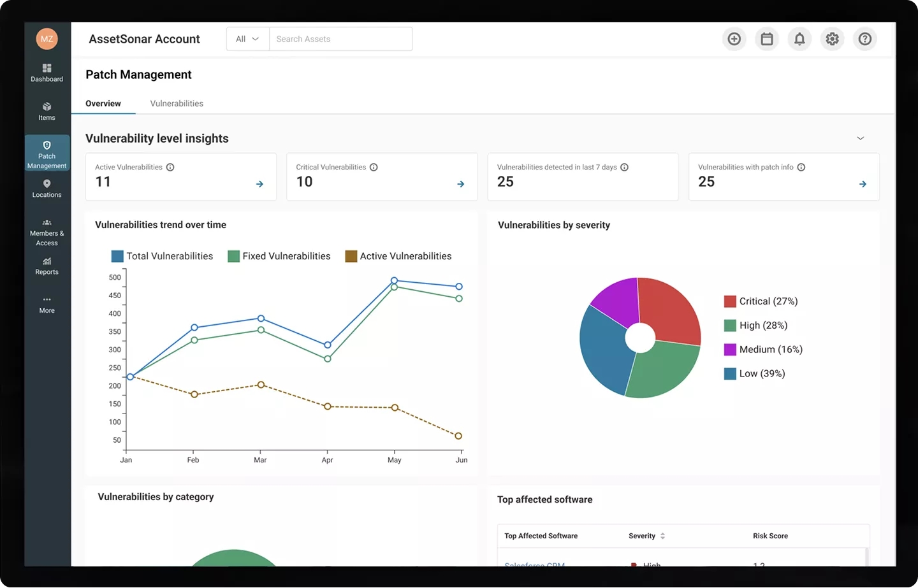Image resolution: width=918 pixels, height=588 pixels.
Task: Open the All filter dropdown
Action: pos(247,39)
